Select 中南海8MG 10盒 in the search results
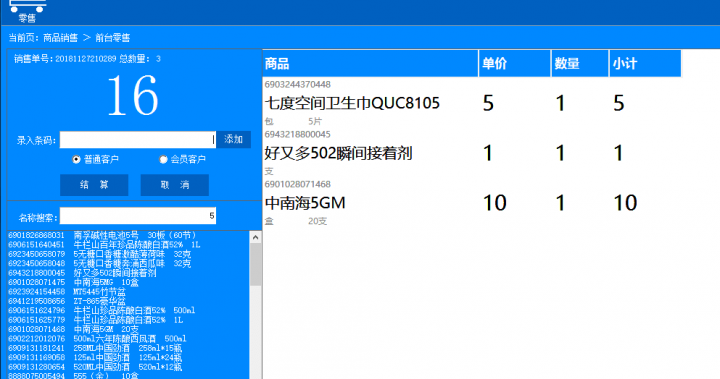 coord(129,282)
